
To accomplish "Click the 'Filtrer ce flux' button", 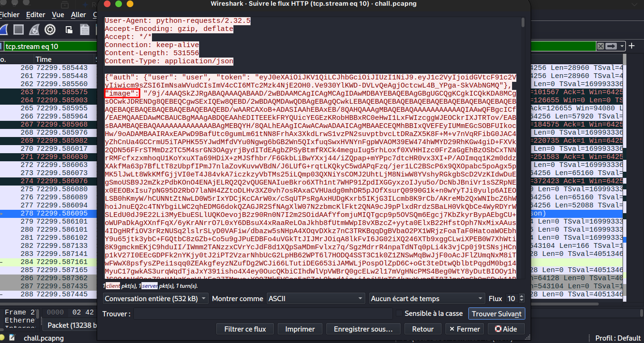I will click(x=245, y=329).
